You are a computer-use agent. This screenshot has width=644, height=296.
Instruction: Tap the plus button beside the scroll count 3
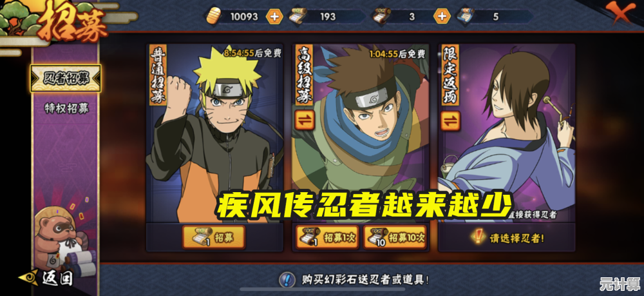(442, 17)
